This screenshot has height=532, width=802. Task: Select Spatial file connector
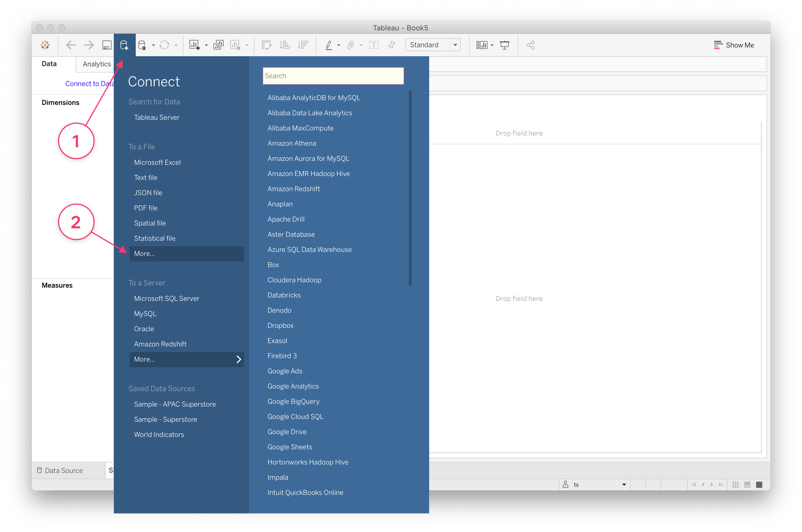click(150, 223)
